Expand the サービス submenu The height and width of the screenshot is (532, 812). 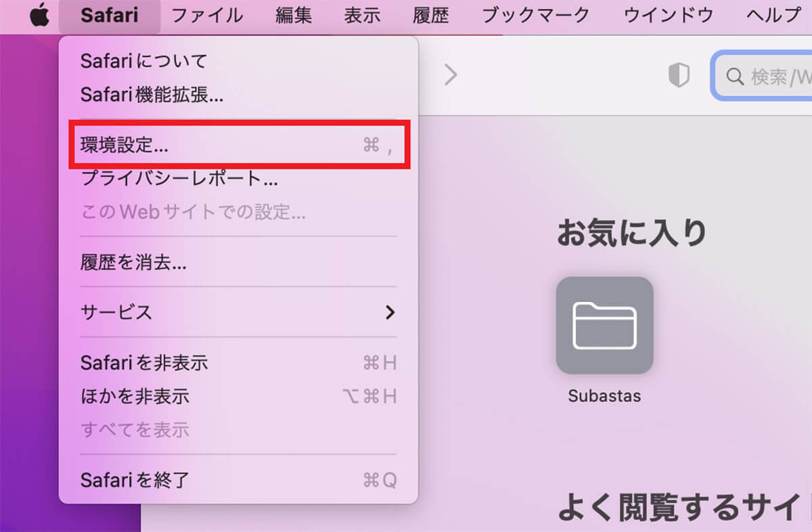(238, 312)
